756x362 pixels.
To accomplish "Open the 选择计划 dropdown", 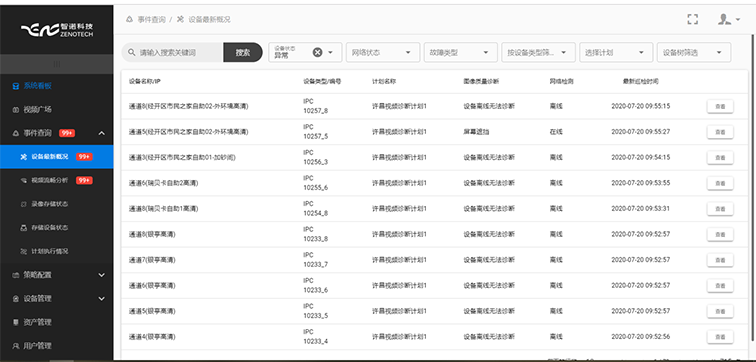I will click(616, 52).
